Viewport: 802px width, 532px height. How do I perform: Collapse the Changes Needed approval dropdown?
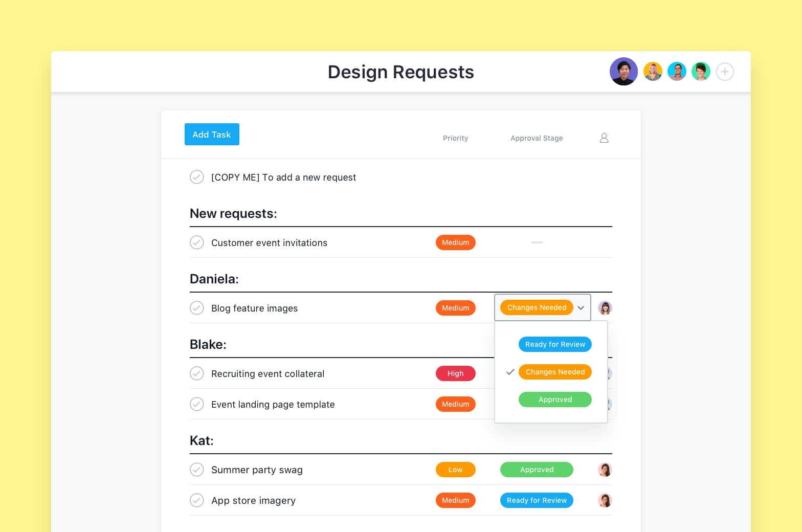pyautogui.click(x=581, y=308)
